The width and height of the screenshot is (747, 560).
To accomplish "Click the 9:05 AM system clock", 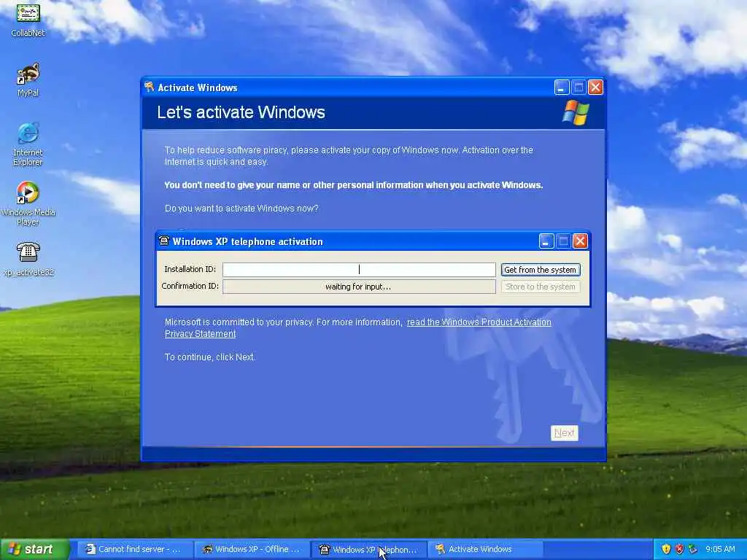I will 720,550.
